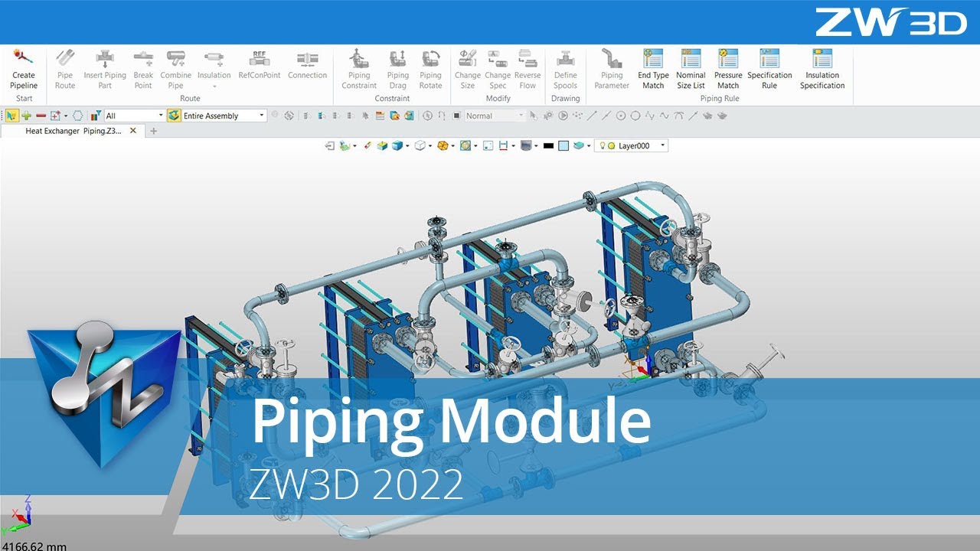Click the green plus add-to-selection icon
The width and height of the screenshot is (980, 551).
coord(27,116)
